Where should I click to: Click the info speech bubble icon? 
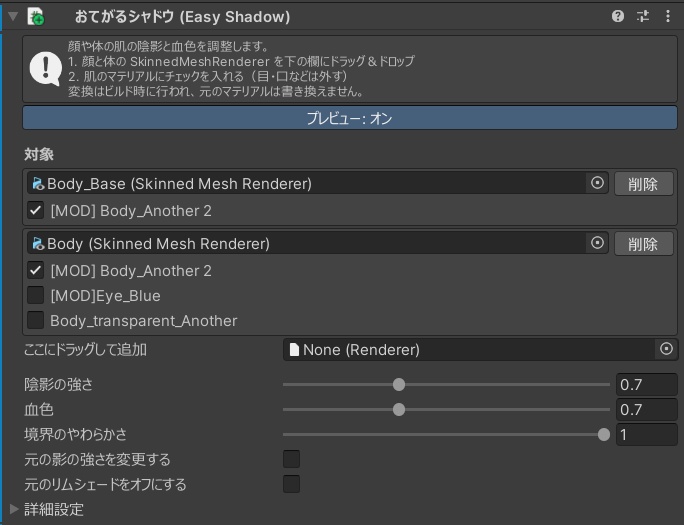click(x=45, y=69)
